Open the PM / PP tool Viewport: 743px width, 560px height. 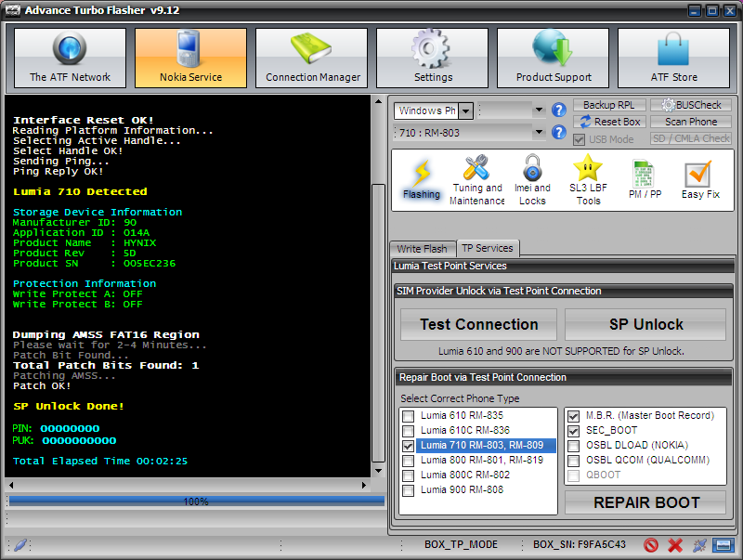(645, 180)
